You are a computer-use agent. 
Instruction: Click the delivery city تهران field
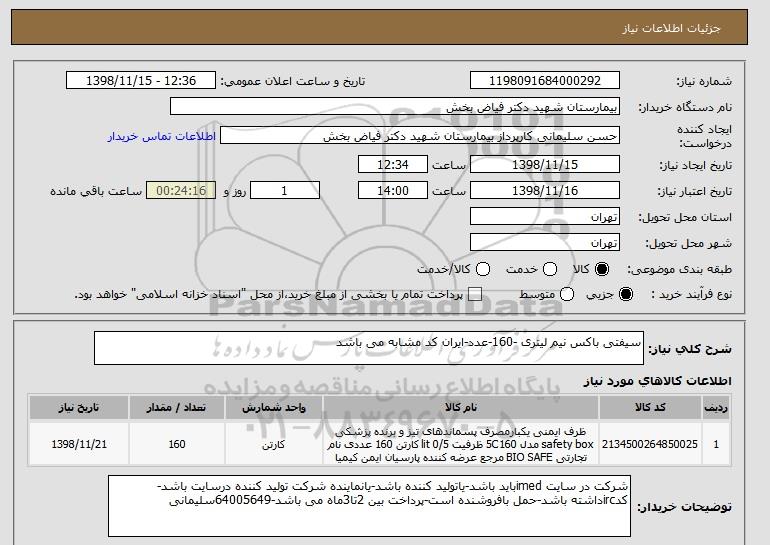[x=545, y=243]
